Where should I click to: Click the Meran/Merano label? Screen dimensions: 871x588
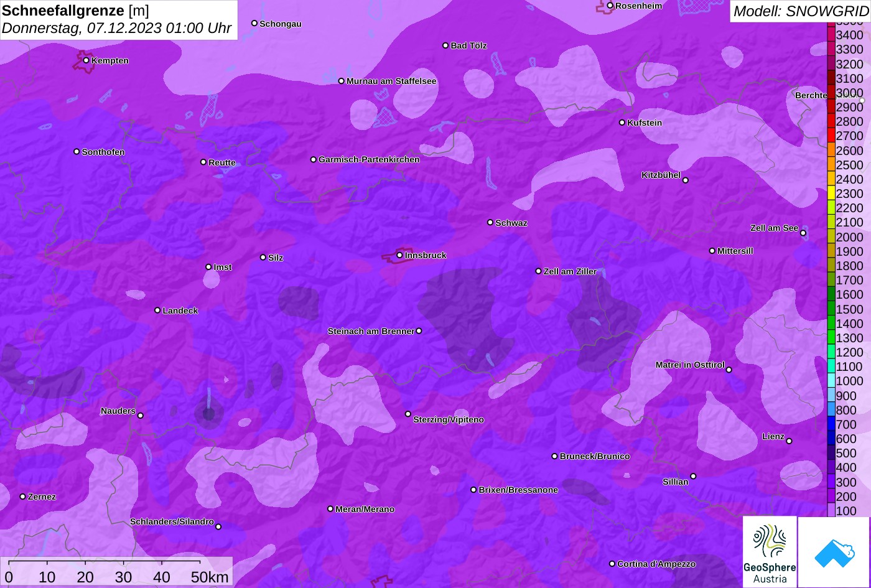[365, 509]
